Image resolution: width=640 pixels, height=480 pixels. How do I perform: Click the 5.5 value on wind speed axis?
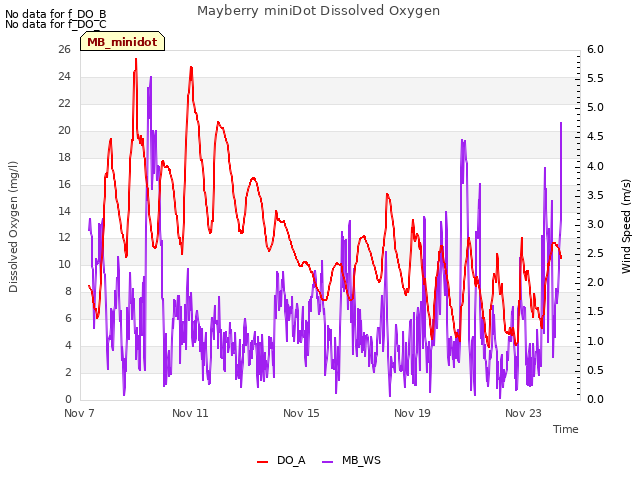595,78
